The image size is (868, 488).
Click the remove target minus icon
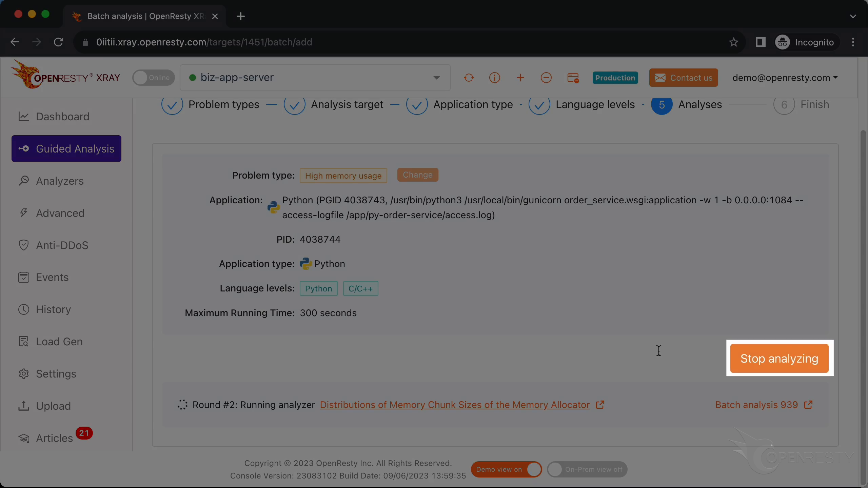point(546,78)
